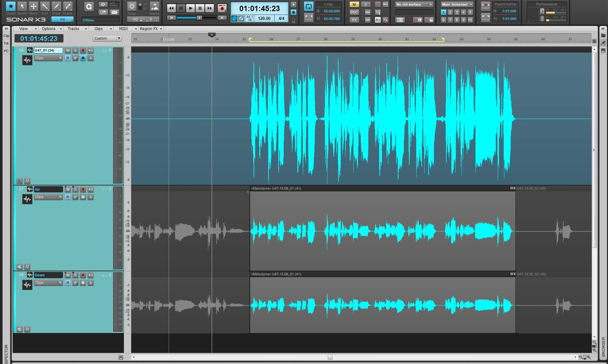Toggle the Punch In/Out record button
608x364 pixels.
click(485, 6)
